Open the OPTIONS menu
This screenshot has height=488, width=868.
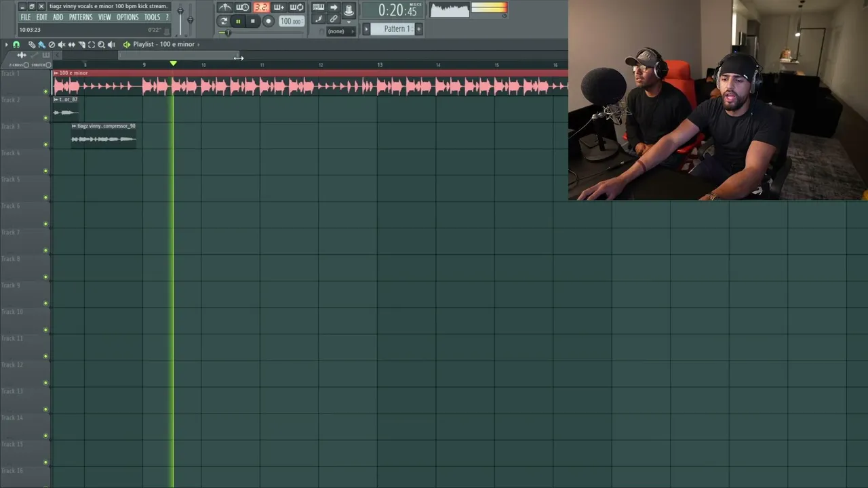pos(127,18)
